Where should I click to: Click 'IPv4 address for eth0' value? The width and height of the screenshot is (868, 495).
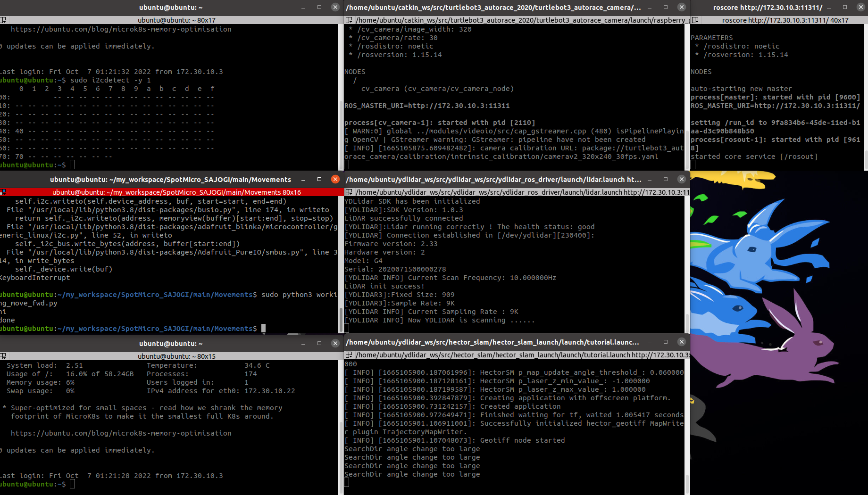[270, 391]
